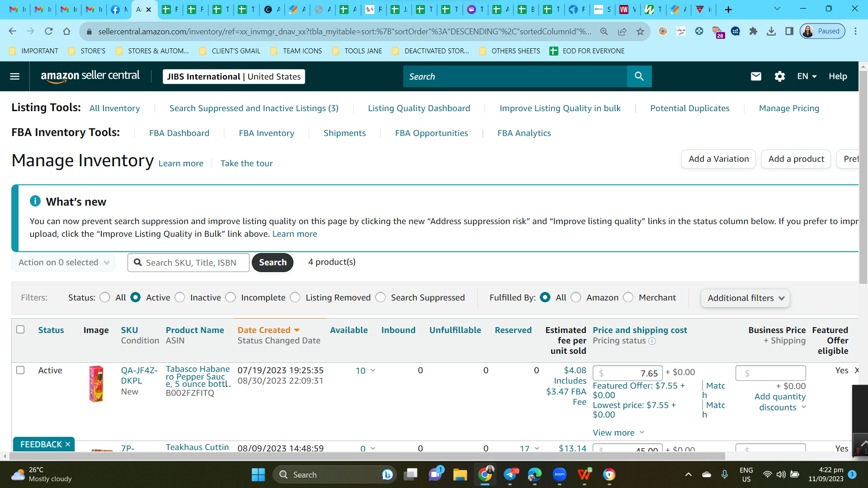The height and width of the screenshot is (488, 868).
Task: Expand the Additional filters dropdown
Action: pos(745,298)
